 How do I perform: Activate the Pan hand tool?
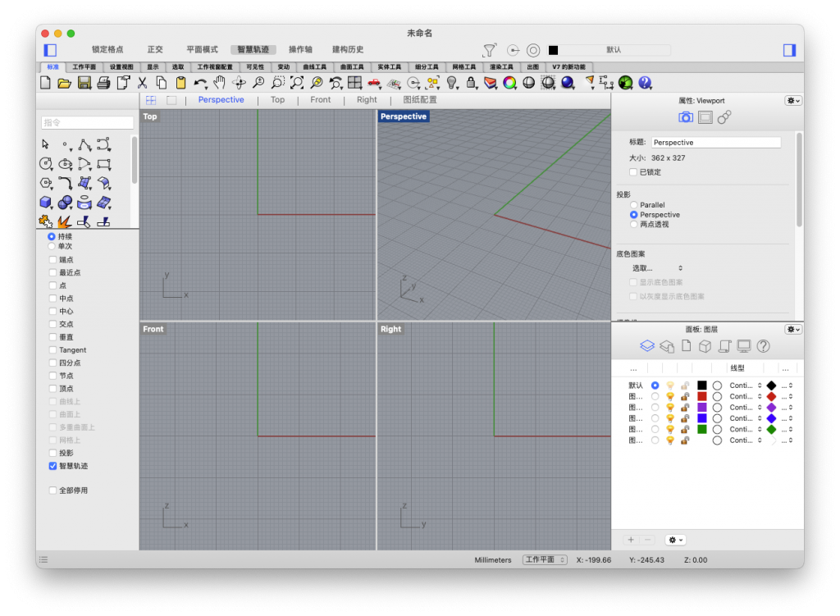[x=220, y=83]
